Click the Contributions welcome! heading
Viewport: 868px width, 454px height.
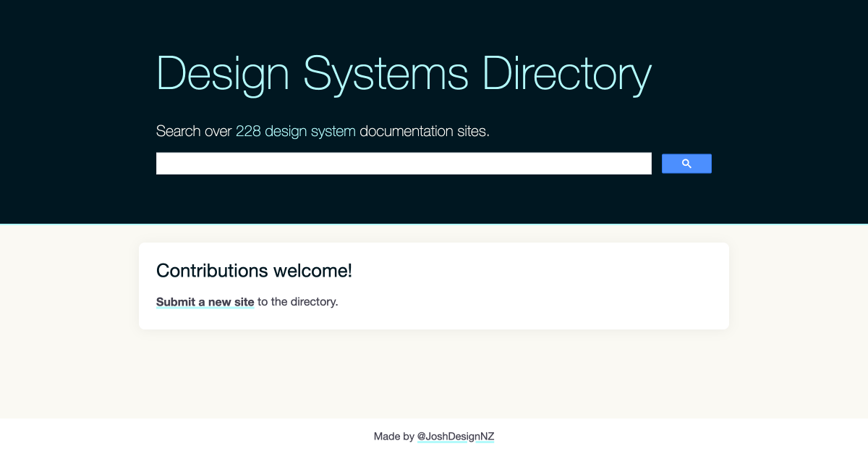254,271
